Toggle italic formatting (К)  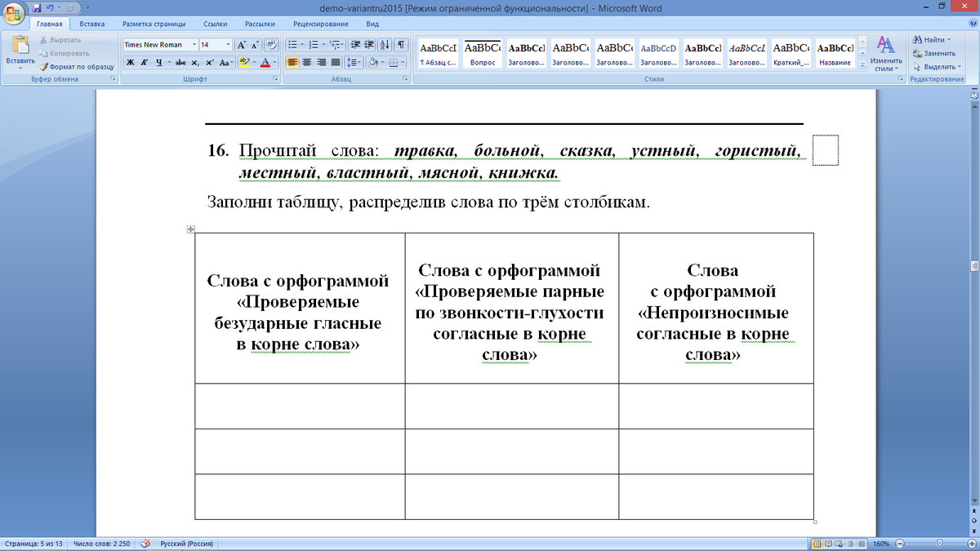pyautogui.click(x=145, y=63)
